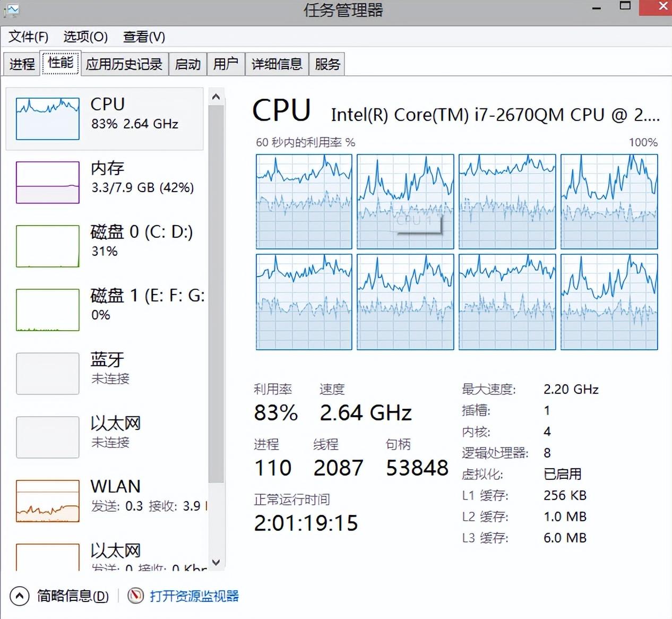Open the 服务 tab
Viewport: 672px width, 619px height.
click(x=327, y=64)
